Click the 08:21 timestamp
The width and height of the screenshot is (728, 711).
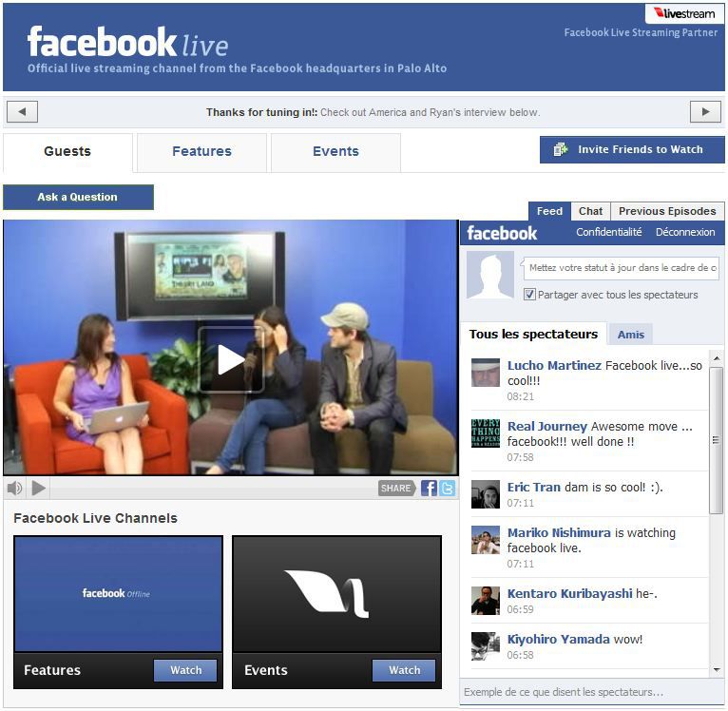pyautogui.click(x=521, y=396)
